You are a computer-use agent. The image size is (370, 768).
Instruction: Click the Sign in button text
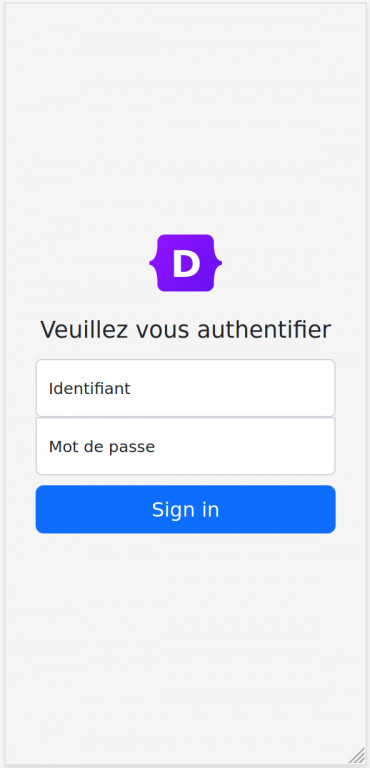pyautogui.click(x=185, y=510)
